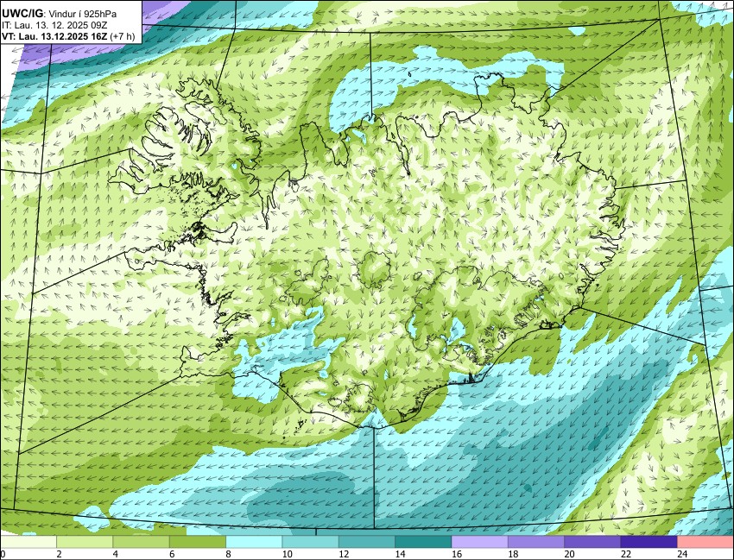
Task: Click the legend scale label '20'
Action: pos(570,554)
